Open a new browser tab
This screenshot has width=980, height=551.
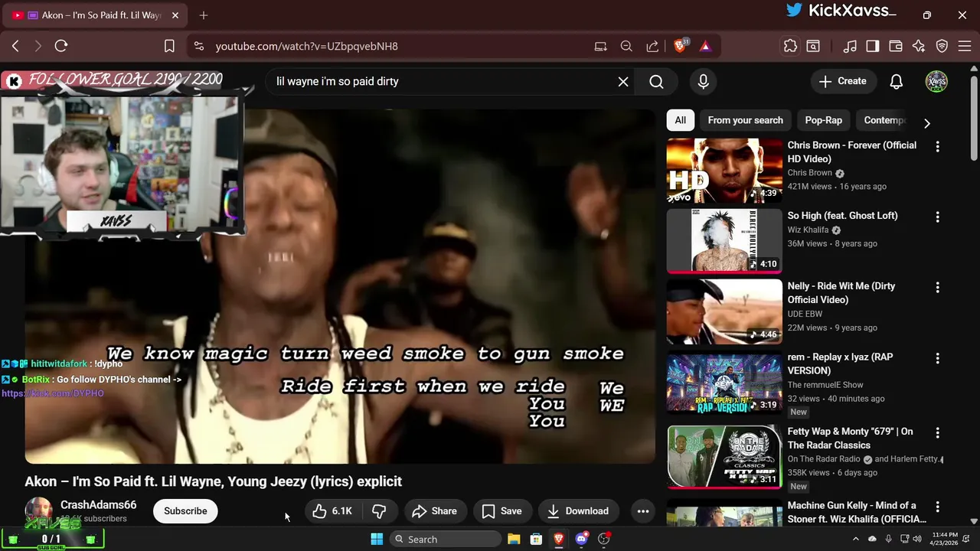[x=204, y=15]
